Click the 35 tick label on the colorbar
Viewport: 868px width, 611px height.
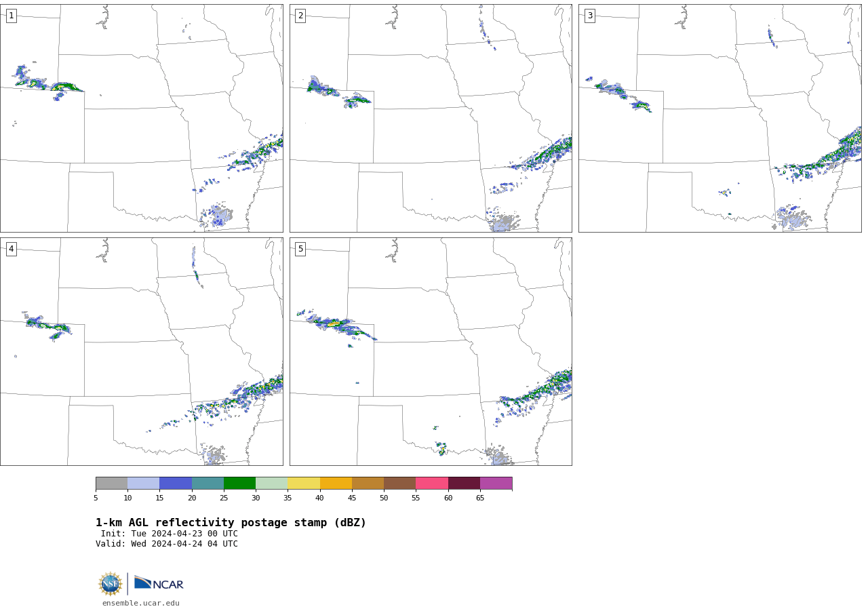point(288,498)
